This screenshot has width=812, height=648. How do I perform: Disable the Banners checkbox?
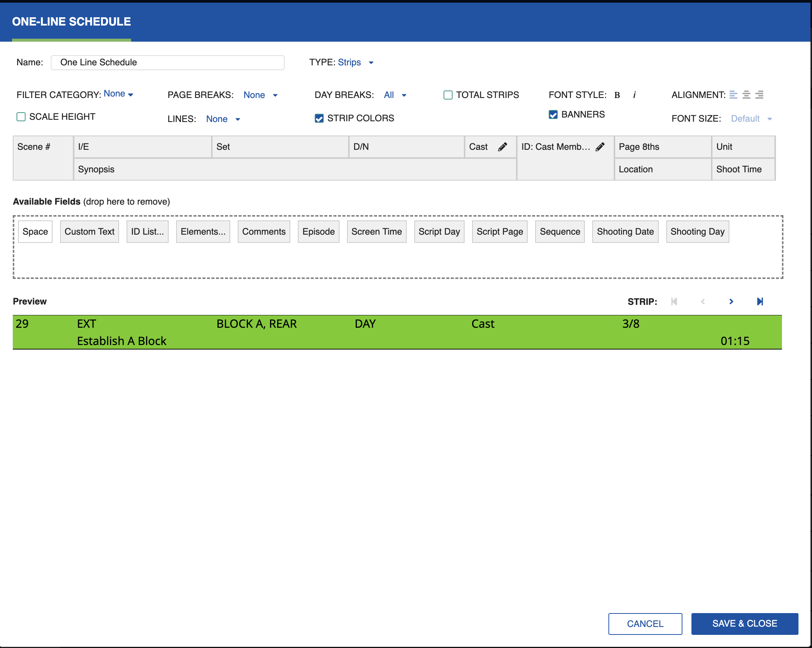pos(553,115)
